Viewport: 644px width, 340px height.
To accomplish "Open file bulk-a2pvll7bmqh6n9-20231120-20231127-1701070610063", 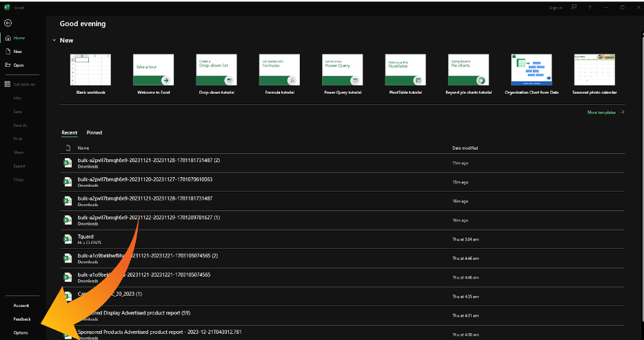I will (x=343, y=182).
